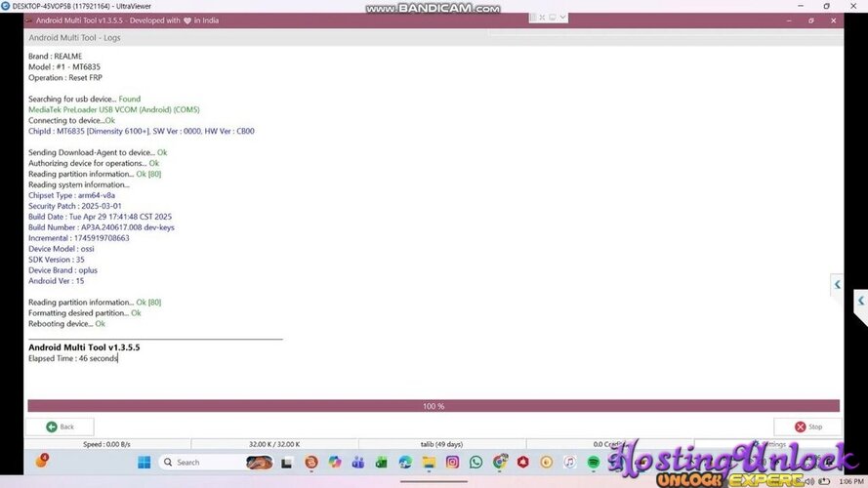Click the Stop button
868x488 pixels.
pos(807,427)
